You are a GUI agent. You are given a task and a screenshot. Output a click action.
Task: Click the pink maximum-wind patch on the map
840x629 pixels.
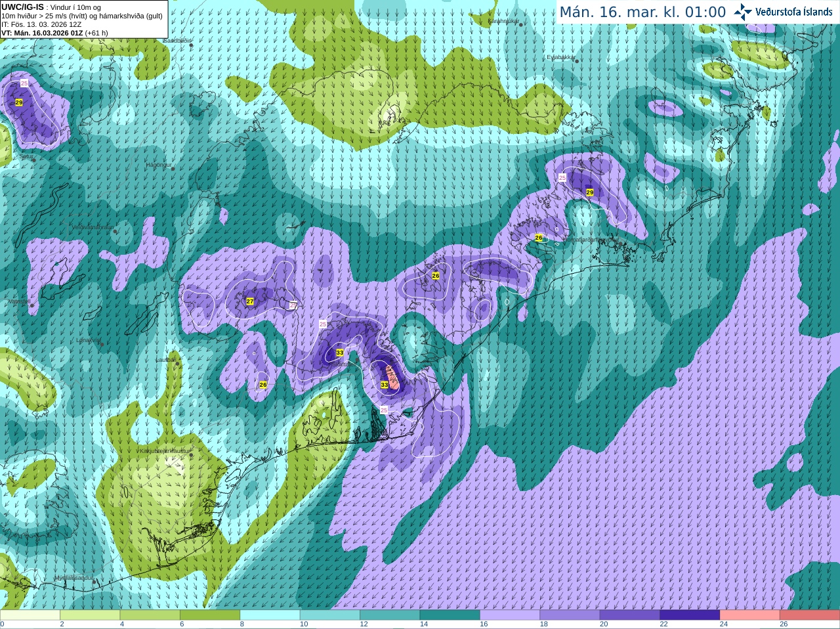pos(392,378)
